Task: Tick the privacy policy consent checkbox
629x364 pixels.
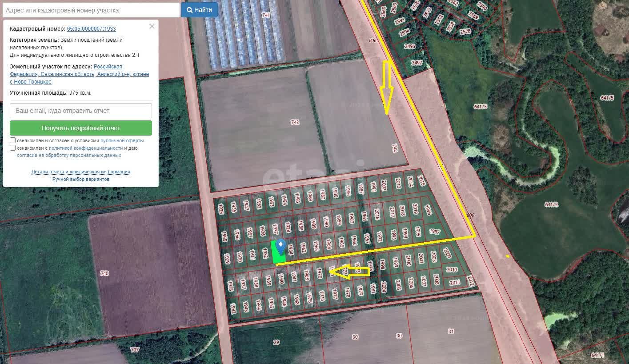Action: [x=13, y=148]
